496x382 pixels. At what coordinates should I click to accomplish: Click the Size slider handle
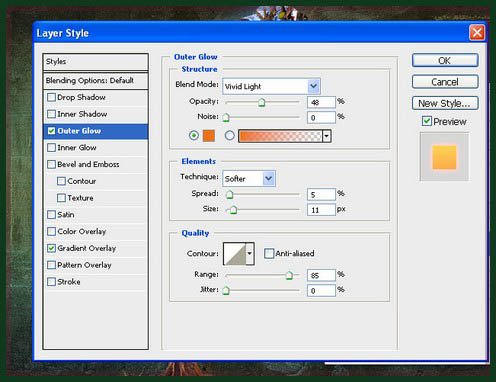[233, 210]
